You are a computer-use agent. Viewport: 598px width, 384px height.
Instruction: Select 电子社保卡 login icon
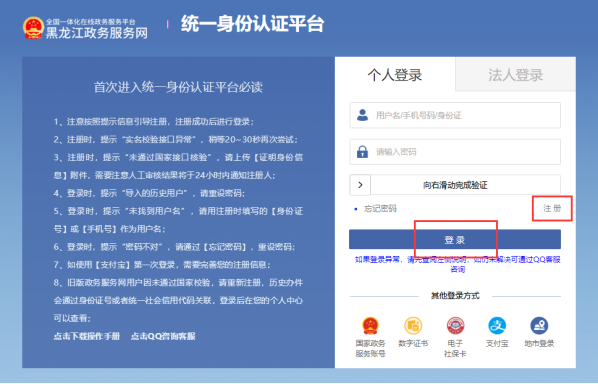455,326
